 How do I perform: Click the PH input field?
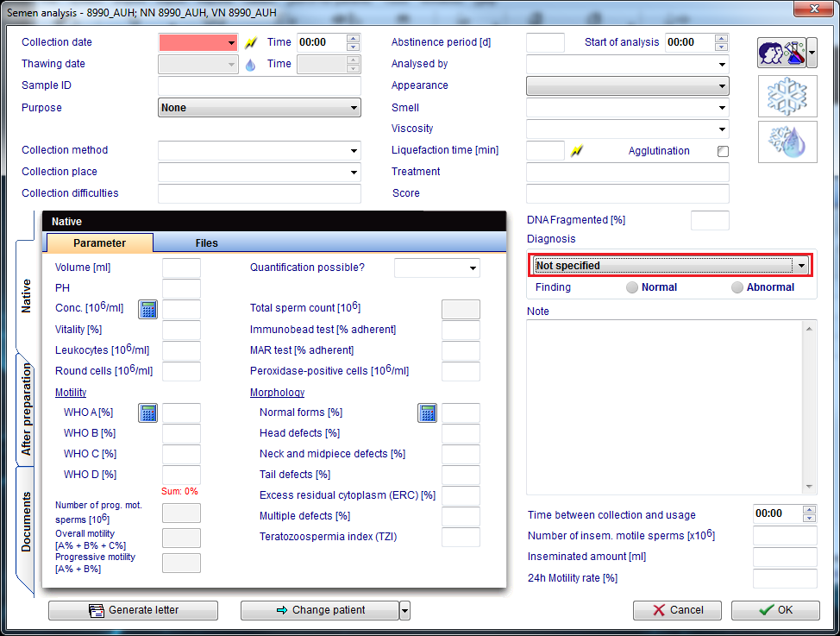[181, 288]
